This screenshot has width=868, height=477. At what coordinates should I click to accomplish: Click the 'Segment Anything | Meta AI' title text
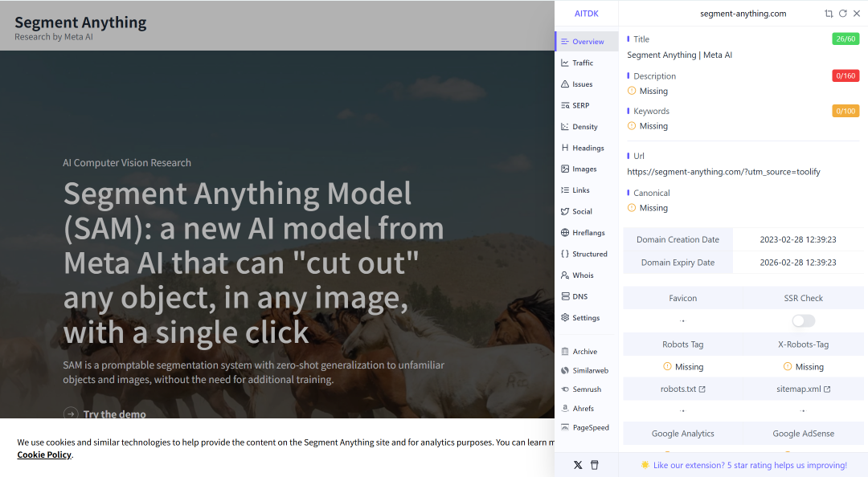(x=679, y=55)
